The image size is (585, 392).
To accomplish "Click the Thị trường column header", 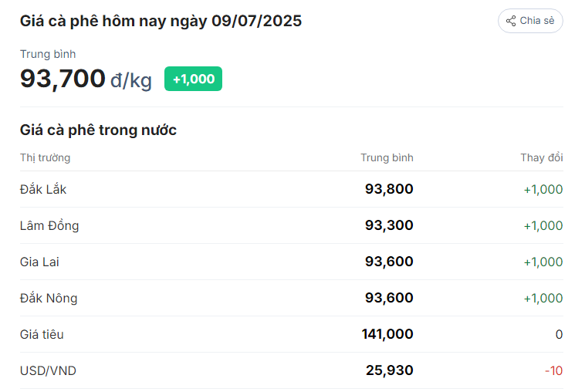I will (45, 157).
